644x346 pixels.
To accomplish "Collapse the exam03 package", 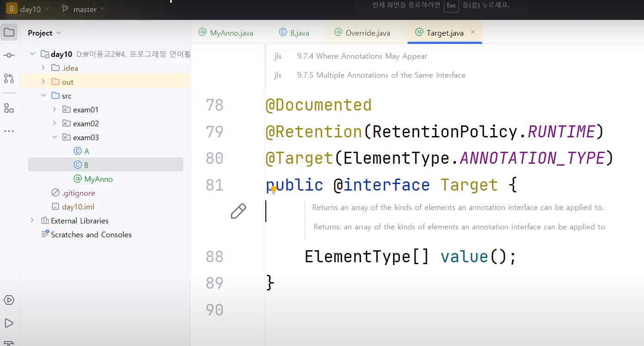I will 54,137.
